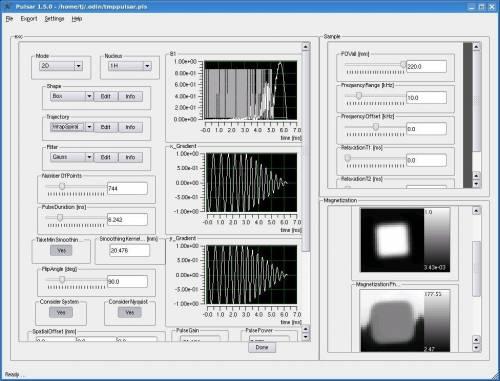Click the NumberOfPoints field showing 744
This screenshot has height=381, width=500.
pos(127,188)
